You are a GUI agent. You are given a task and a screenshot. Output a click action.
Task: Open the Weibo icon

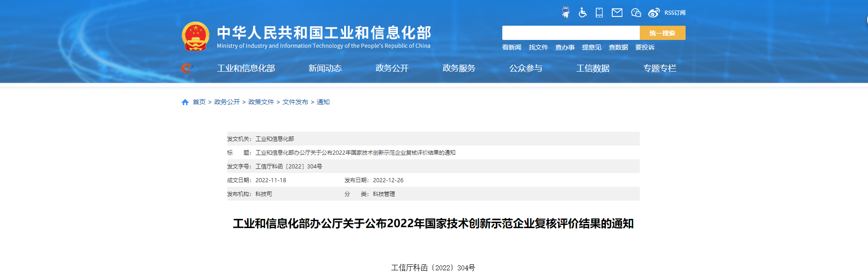point(654,12)
